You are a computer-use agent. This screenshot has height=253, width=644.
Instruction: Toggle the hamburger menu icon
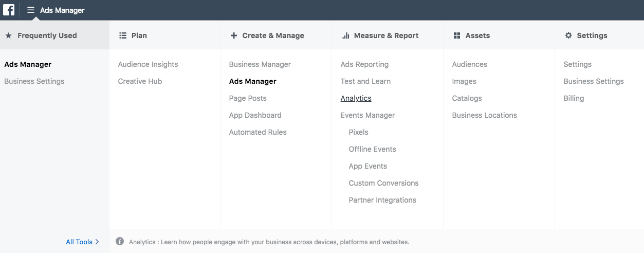point(31,10)
